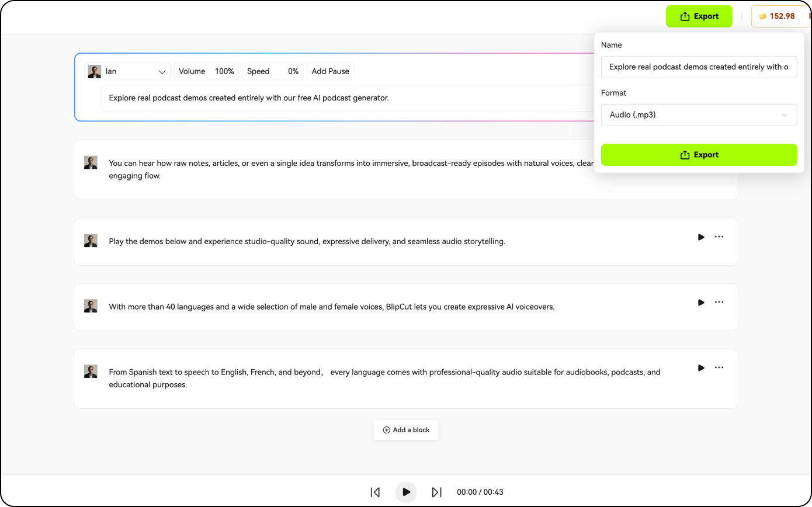Open more options for "Play the demos" block
The width and height of the screenshot is (812, 507).
(x=719, y=237)
